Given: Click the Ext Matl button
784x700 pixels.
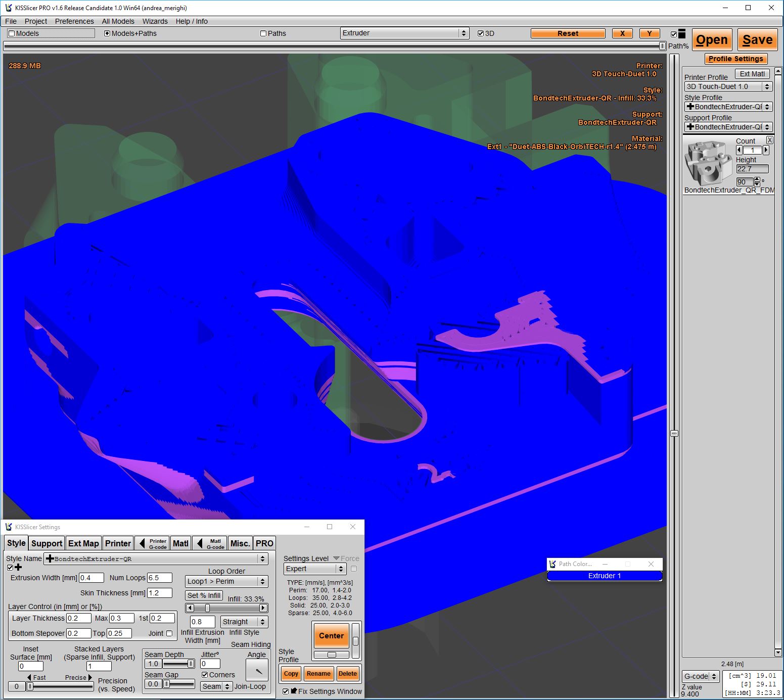Looking at the screenshot, I should [752, 74].
